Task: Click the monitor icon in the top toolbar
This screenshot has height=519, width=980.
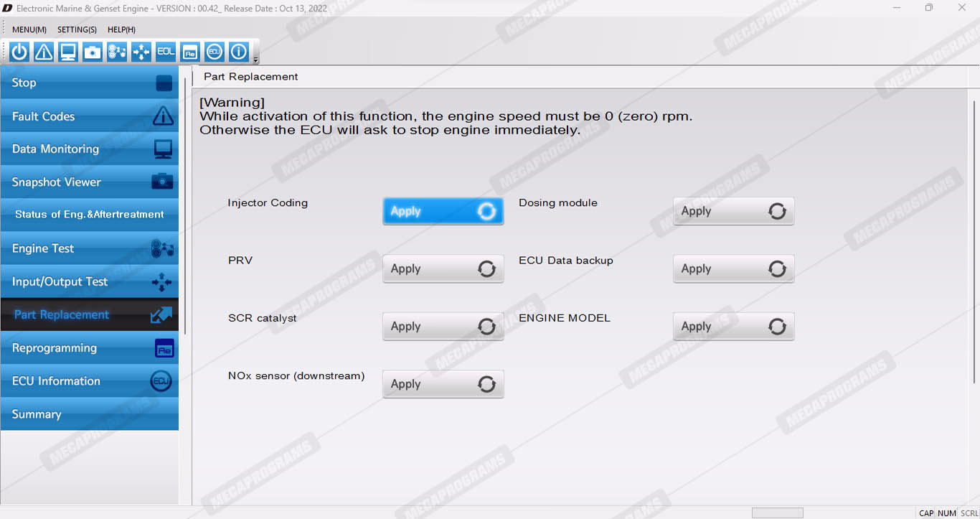Action: [68, 52]
